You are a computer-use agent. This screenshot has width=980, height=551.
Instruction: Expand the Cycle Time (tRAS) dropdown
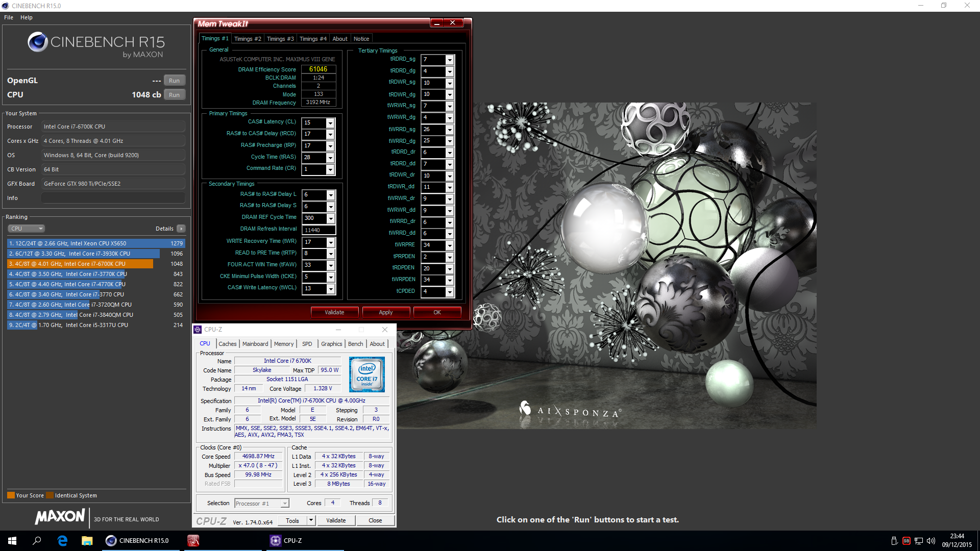tap(330, 158)
